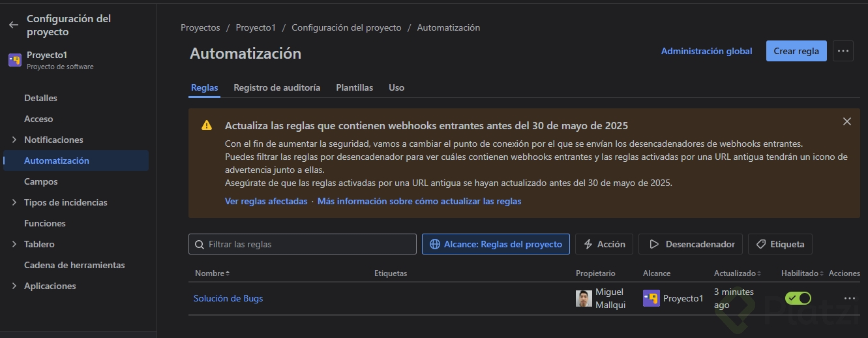Dismiss the webhook warning banner
Viewport: 868px width, 338px height.
pos(847,121)
